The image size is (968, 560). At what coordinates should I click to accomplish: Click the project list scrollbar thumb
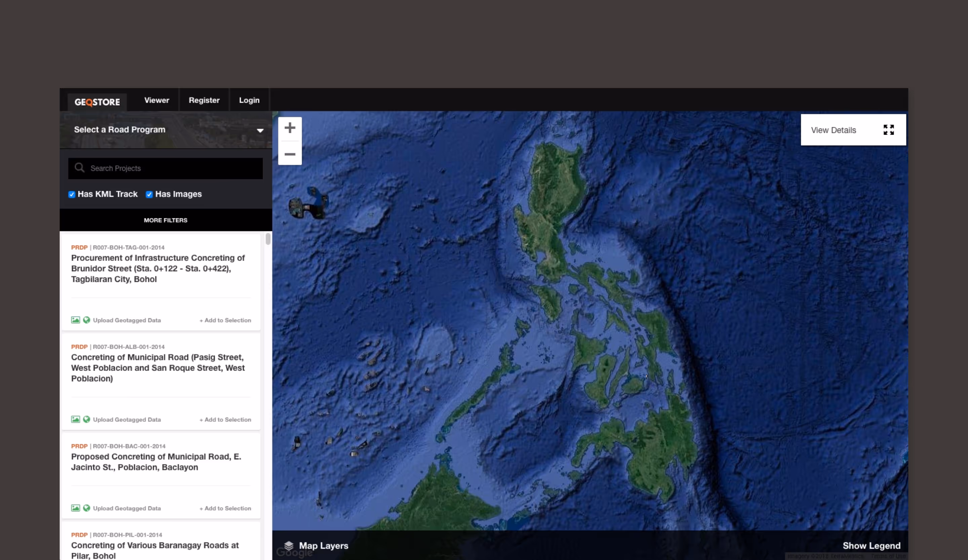tap(268, 239)
